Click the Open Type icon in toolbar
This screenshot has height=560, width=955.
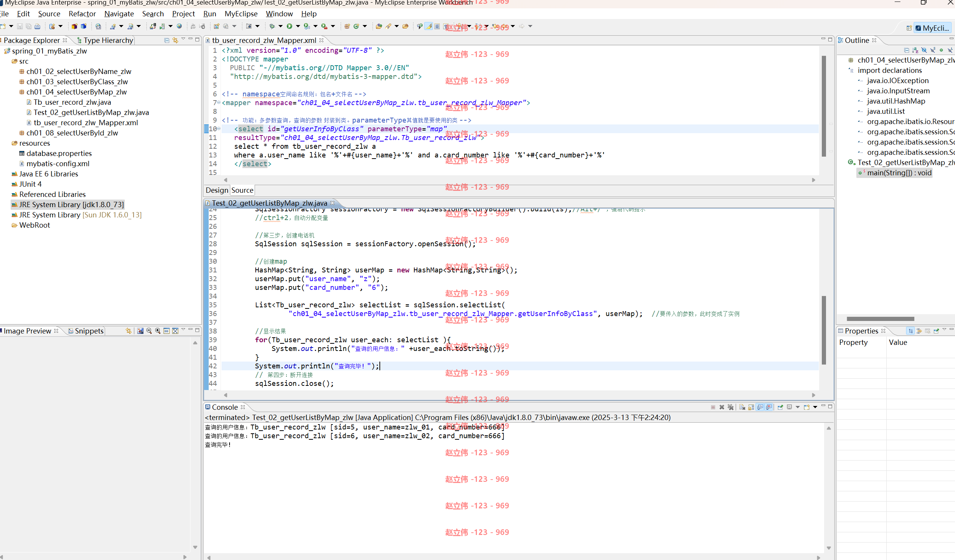point(379,26)
